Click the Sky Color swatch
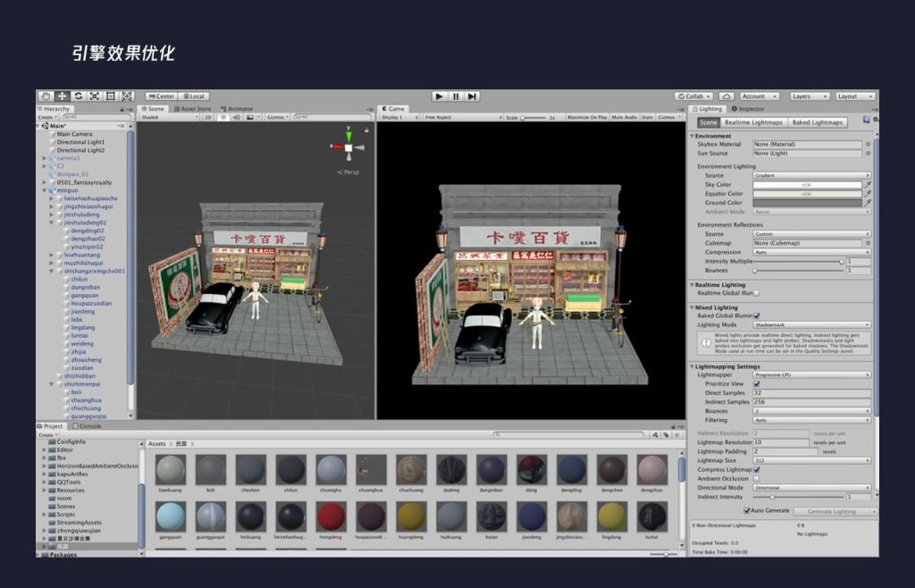This screenshot has width=915, height=588. 807,185
